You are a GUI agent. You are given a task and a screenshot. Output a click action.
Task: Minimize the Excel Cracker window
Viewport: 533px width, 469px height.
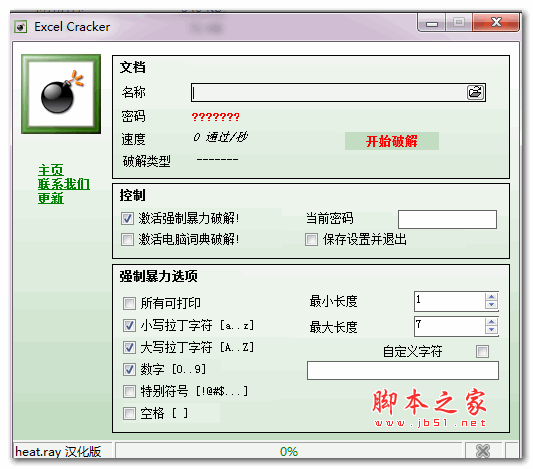click(432, 23)
